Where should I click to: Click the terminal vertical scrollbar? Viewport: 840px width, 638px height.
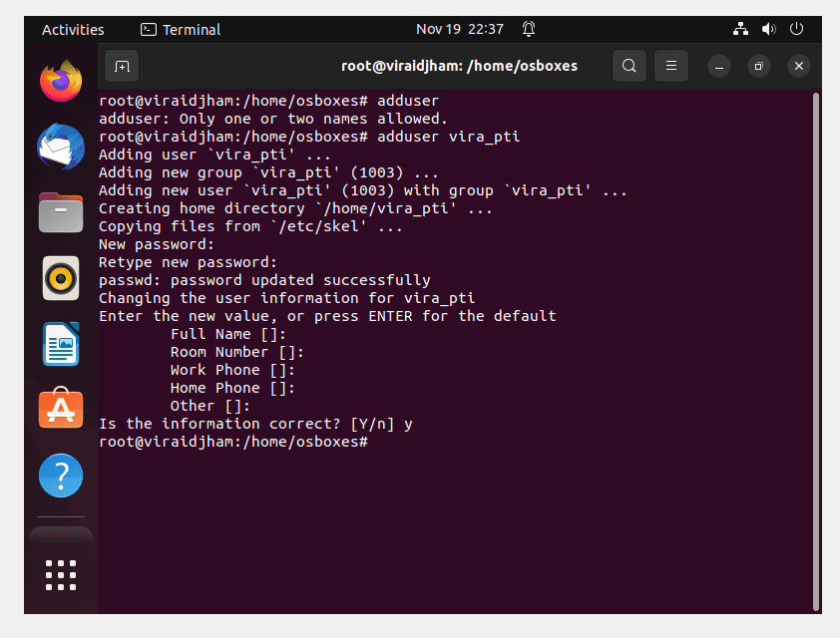[x=816, y=351]
